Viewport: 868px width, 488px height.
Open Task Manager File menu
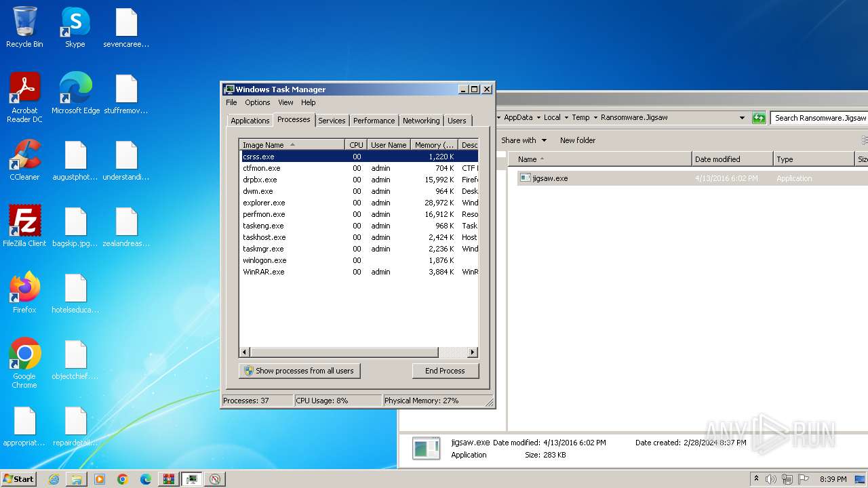click(231, 102)
